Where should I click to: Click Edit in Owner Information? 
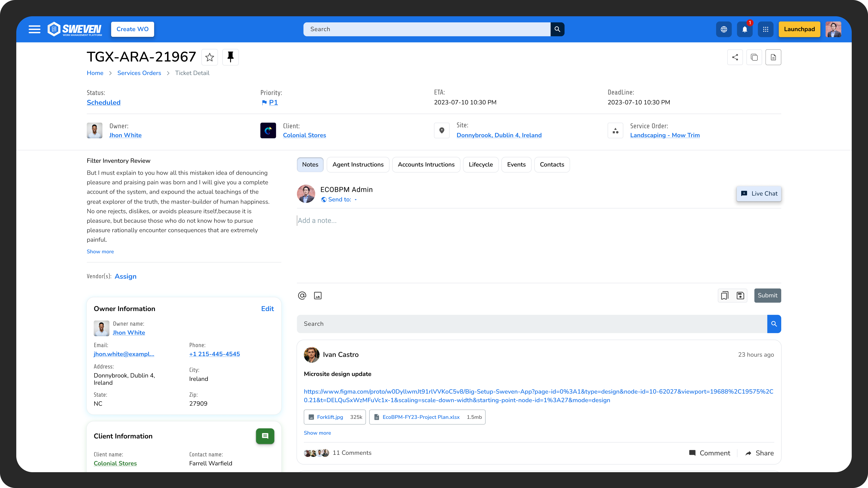267,309
